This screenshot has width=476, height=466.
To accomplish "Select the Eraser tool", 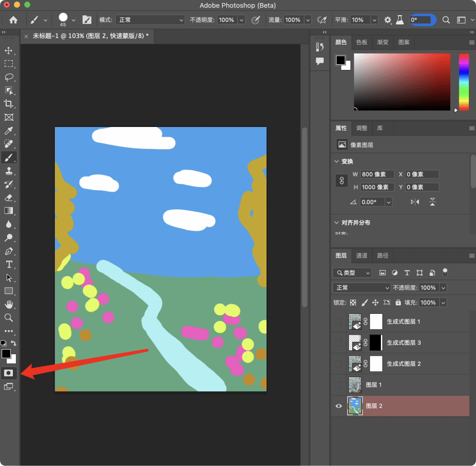I will point(9,197).
